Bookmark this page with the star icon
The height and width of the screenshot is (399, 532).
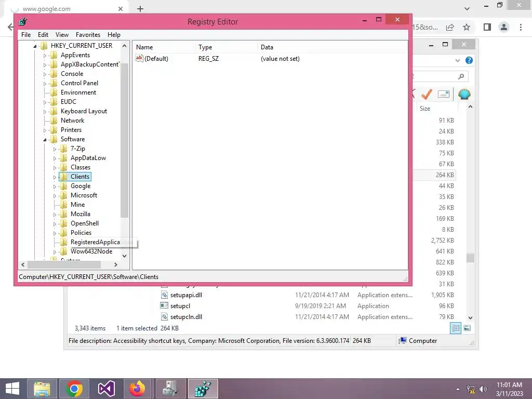[x=467, y=27]
